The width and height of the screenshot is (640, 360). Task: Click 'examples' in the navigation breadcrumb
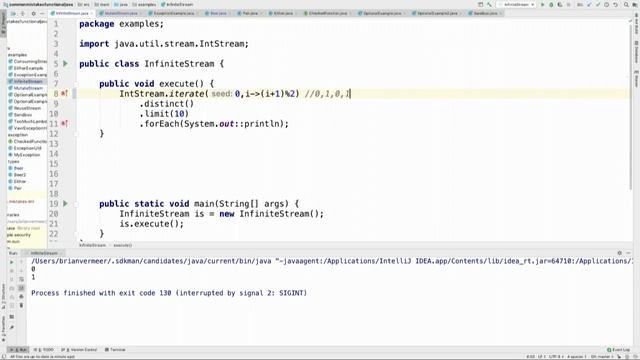144,4
